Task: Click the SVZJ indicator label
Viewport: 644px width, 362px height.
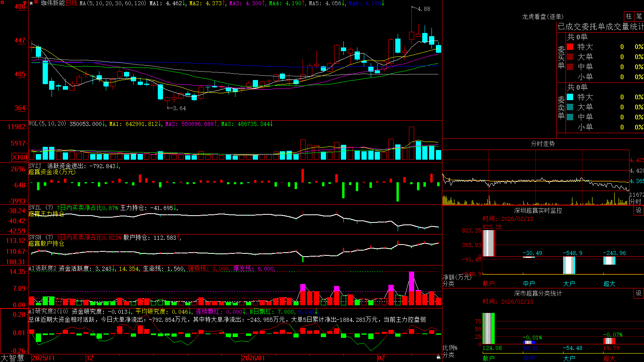Action: pos(35,166)
